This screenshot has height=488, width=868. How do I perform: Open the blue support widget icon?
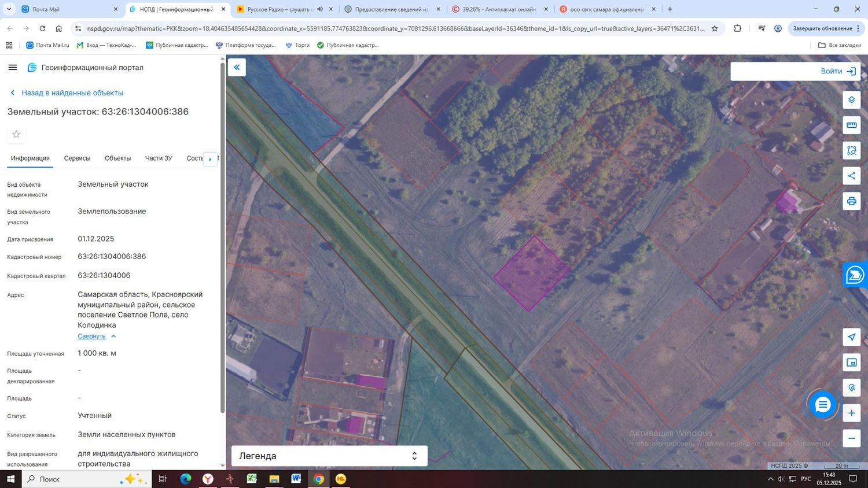point(855,275)
